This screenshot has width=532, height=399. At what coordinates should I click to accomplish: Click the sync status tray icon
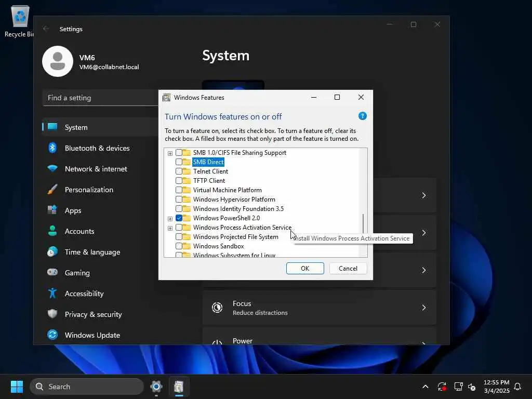(442, 387)
